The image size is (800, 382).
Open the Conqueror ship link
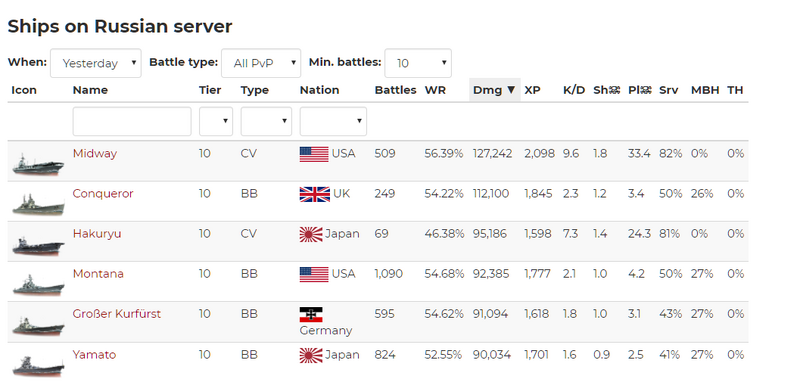click(103, 194)
